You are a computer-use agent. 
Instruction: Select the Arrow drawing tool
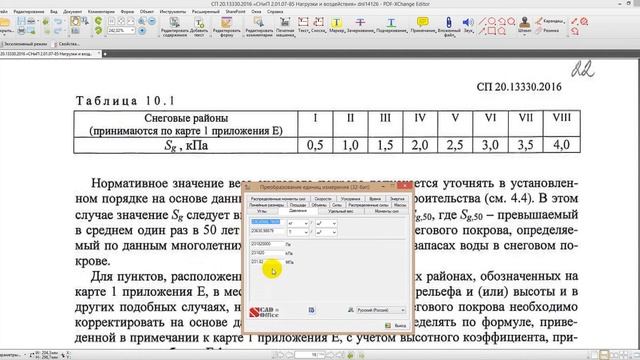click(x=482, y=31)
